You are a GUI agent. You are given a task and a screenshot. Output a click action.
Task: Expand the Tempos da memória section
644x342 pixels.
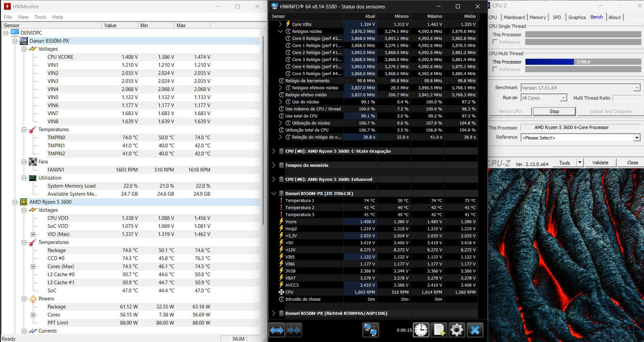pyautogui.click(x=273, y=165)
